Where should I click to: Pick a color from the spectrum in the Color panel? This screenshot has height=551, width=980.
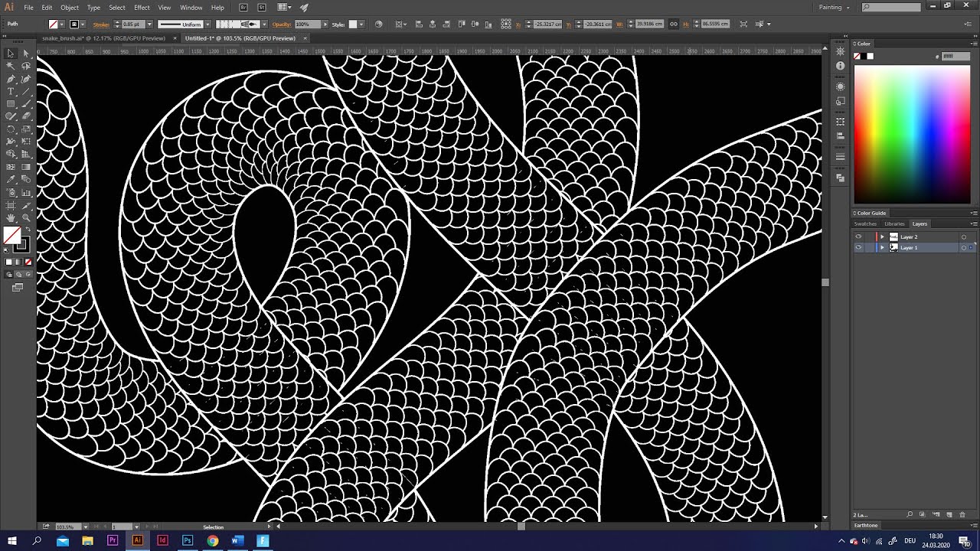[912, 135]
